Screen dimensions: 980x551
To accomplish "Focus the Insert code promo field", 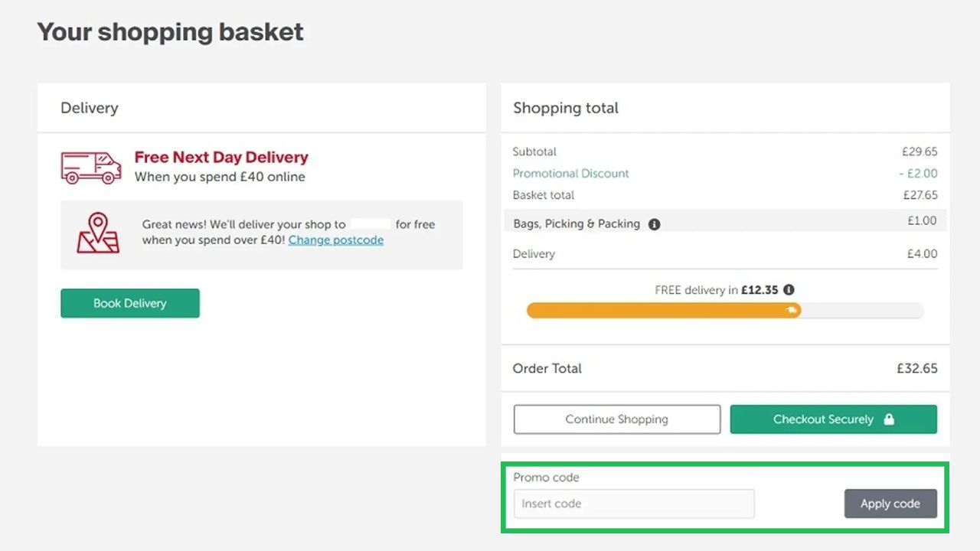I will [x=633, y=504].
